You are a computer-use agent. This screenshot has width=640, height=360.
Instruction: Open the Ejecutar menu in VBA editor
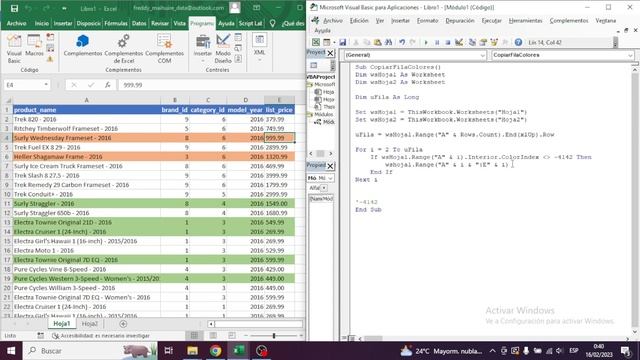[x=491, y=20]
